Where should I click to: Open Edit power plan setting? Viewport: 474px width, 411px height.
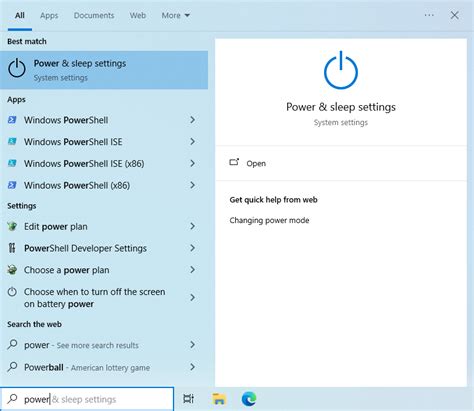coord(104,226)
